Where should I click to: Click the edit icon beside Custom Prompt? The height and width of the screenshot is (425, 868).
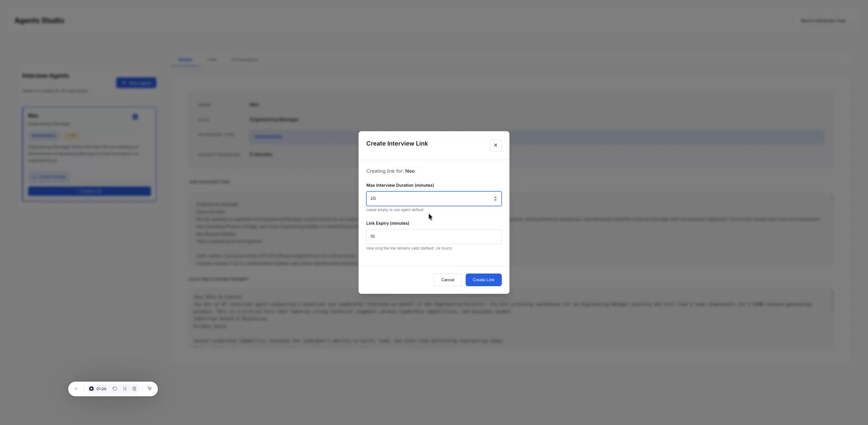tap(34, 177)
